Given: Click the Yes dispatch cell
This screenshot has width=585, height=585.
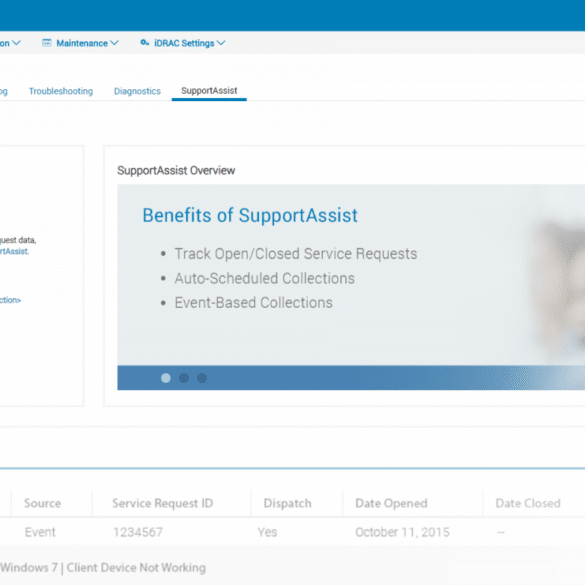Looking at the screenshot, I should tap(267, 532).
